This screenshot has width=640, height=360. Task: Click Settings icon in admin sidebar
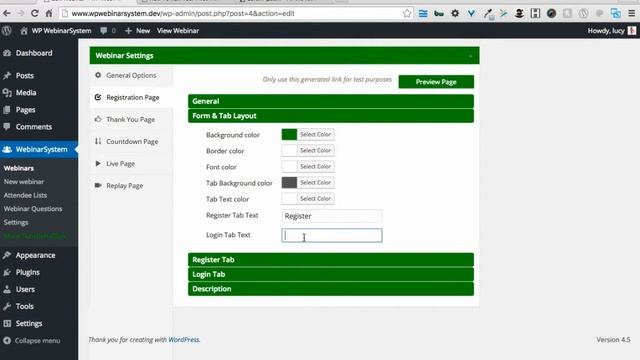[x=7, y=323]
